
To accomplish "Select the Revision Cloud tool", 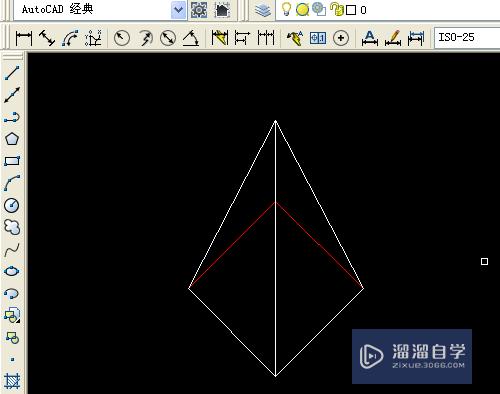I will tap(12, 227).
